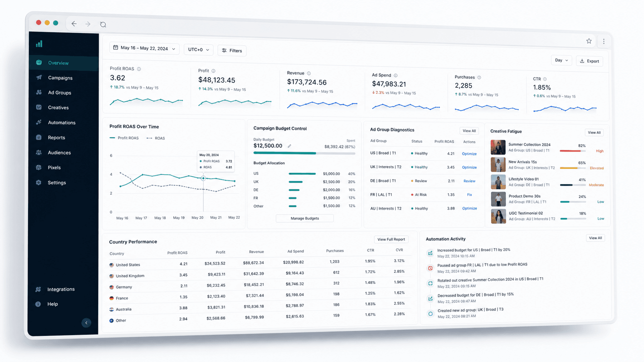The height and width of the screenshot is (362, 644).
Task: Open the Day granularity dropdown
Action: (561, 60)
